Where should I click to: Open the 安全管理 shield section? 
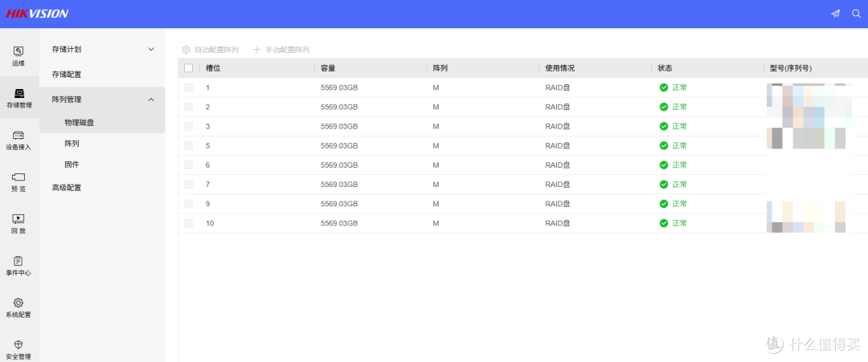click(x=18, y=350)
